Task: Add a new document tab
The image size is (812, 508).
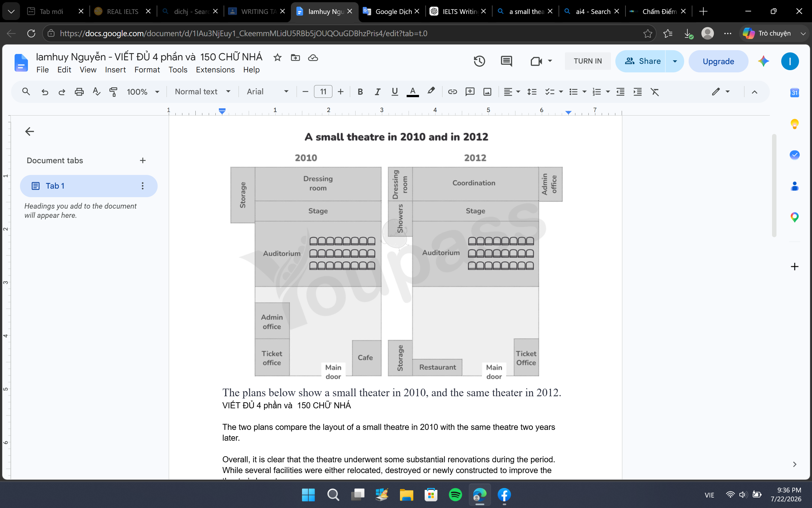Action: click(x=143, y=161)
